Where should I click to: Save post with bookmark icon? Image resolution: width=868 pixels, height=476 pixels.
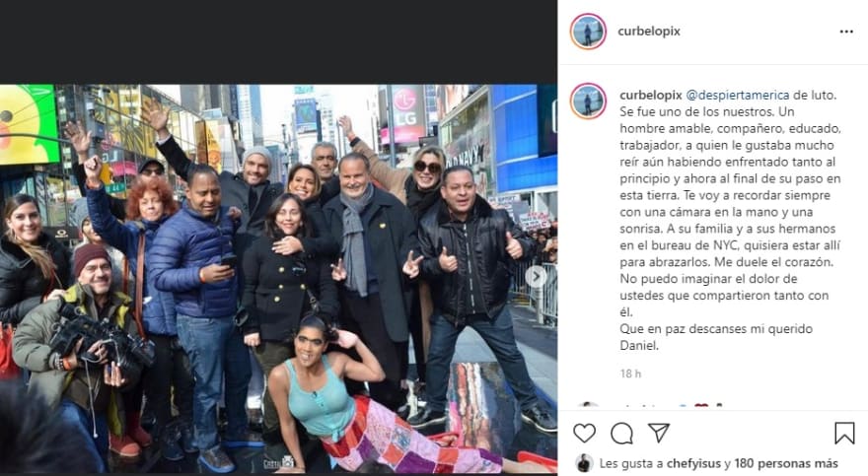click(x=844, y=434)
